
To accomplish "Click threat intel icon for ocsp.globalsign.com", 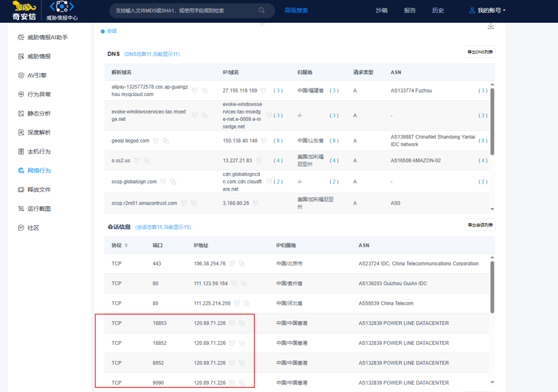I will point(163,181).
